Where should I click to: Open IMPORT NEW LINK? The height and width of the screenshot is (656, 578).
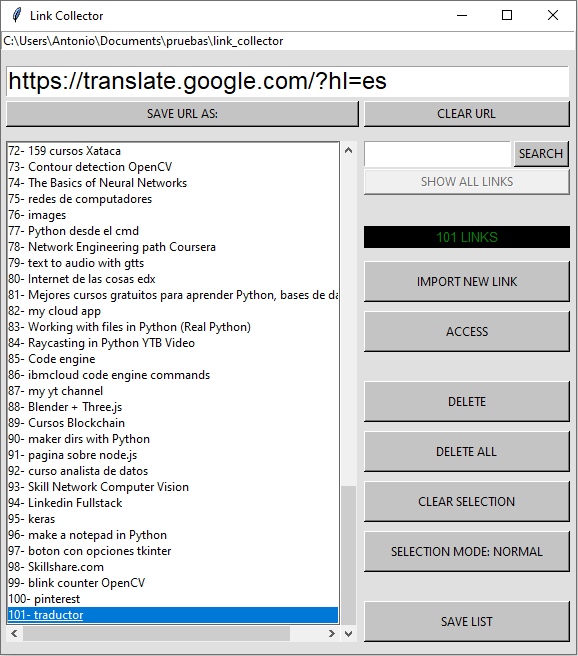[467, 282]
